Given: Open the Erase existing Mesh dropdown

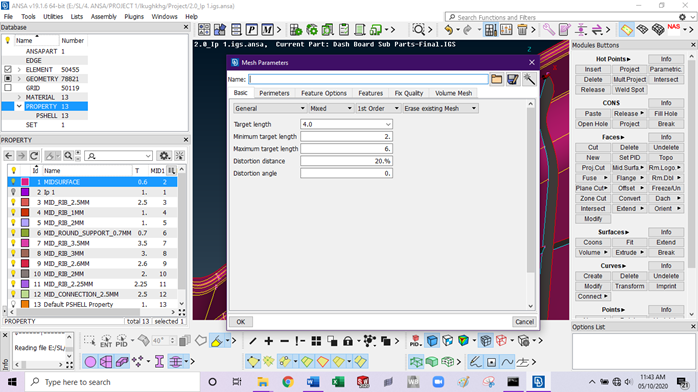Looking at the screenshot, I should pyautogui.click(x=440, y=108).
